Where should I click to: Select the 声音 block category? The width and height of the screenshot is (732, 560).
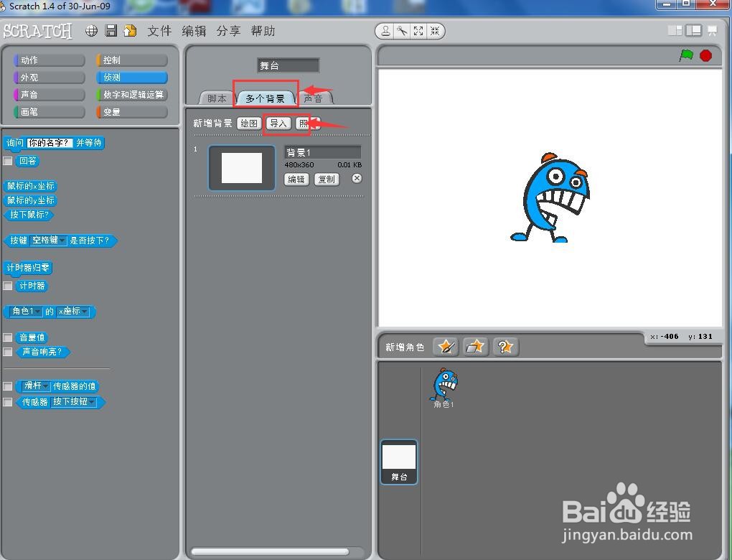[49, 94]
